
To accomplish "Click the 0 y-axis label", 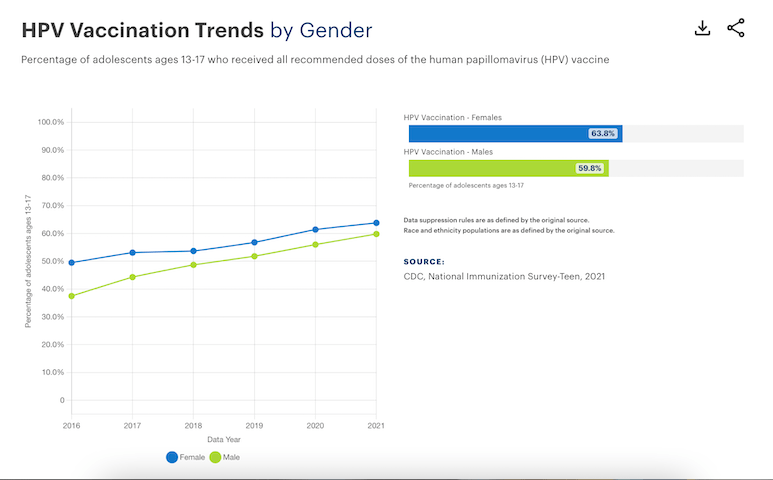I will (62, 400).
